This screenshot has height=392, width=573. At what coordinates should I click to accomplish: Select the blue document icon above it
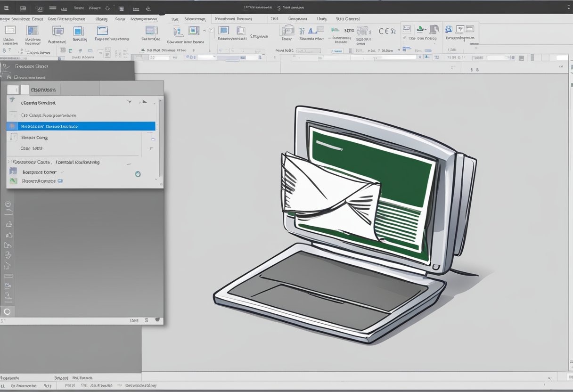coord(12,171)
